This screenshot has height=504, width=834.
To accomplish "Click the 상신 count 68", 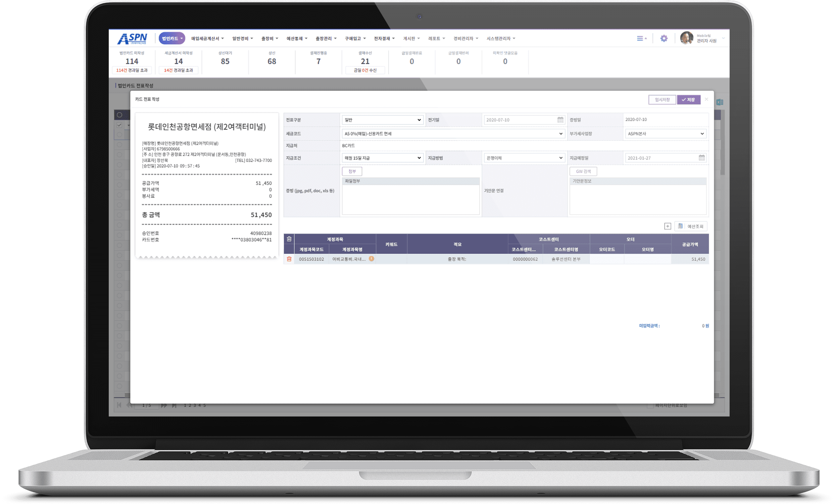I will click(x=272, y=62).
